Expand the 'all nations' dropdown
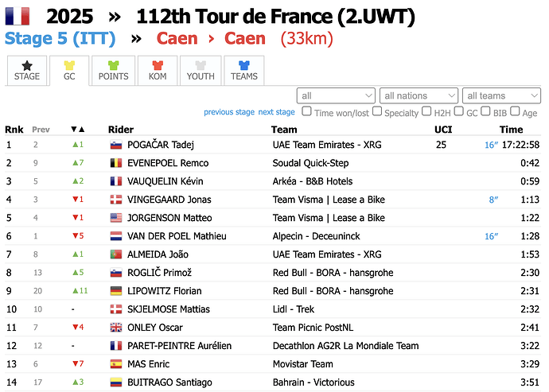The image size is (549, 392). click(419, 95)
